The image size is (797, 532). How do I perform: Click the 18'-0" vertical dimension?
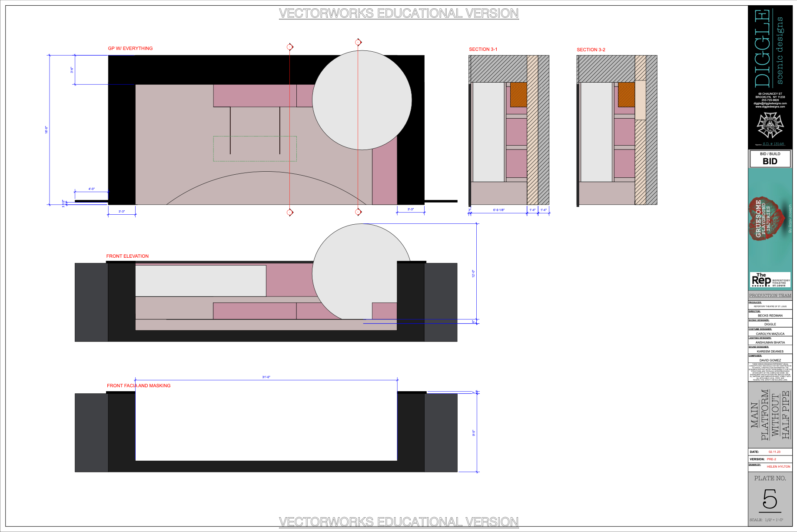(46, 130)
